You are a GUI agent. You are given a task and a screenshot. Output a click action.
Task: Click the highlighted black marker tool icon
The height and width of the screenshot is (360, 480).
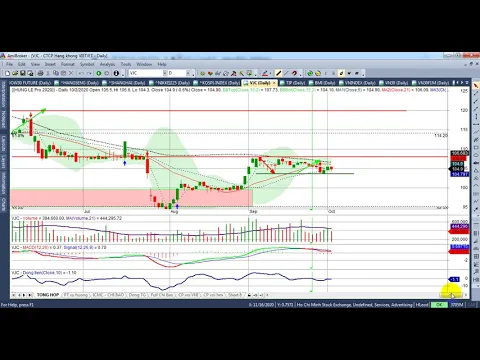pyautogui.click(x=341, y=73)
